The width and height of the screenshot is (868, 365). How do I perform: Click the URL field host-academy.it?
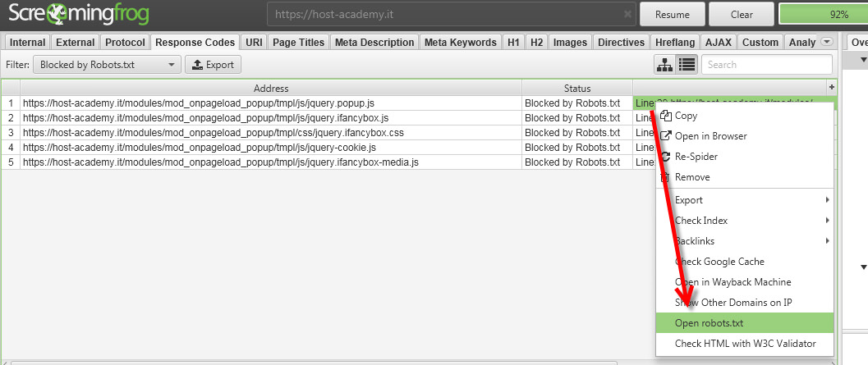[x=450, y=15]
